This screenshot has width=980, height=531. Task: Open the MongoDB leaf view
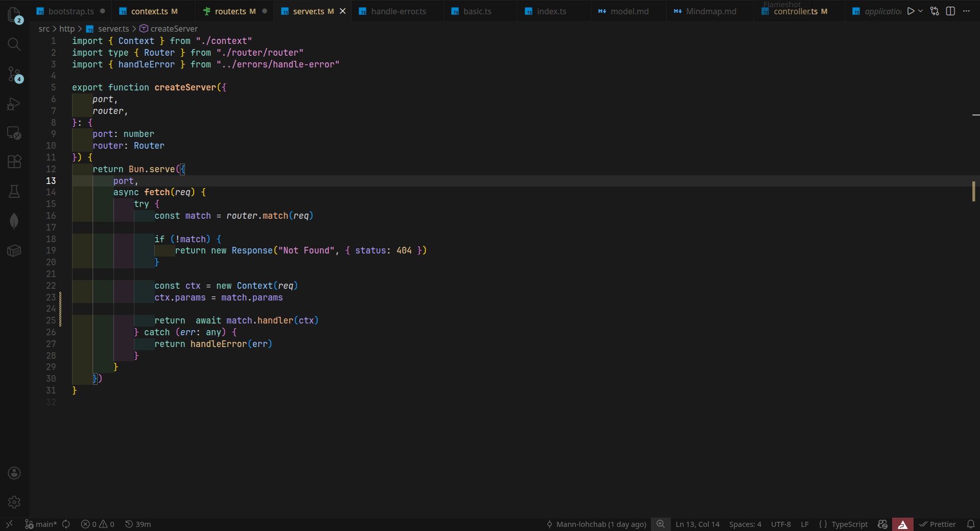[14, 221]
